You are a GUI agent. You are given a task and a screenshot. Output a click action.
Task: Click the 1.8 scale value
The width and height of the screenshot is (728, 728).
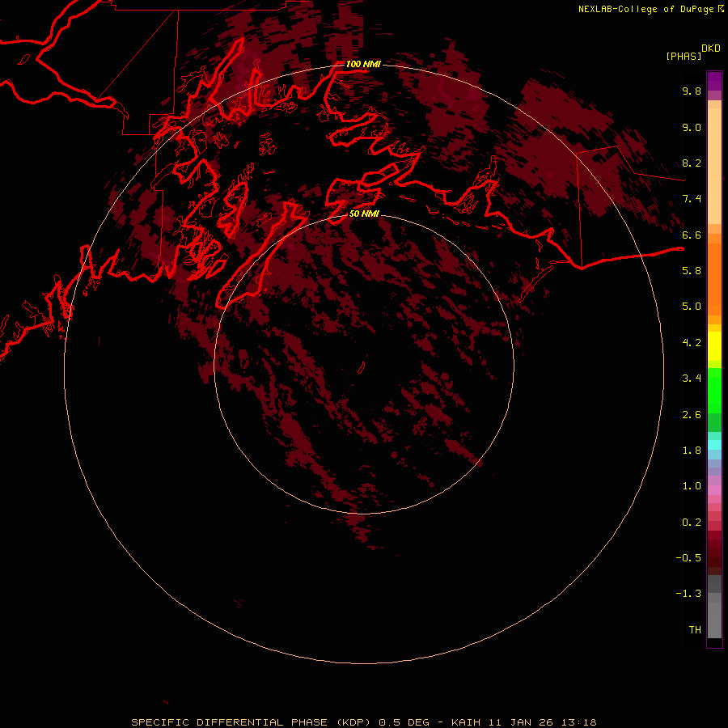[x=692, y=451]
